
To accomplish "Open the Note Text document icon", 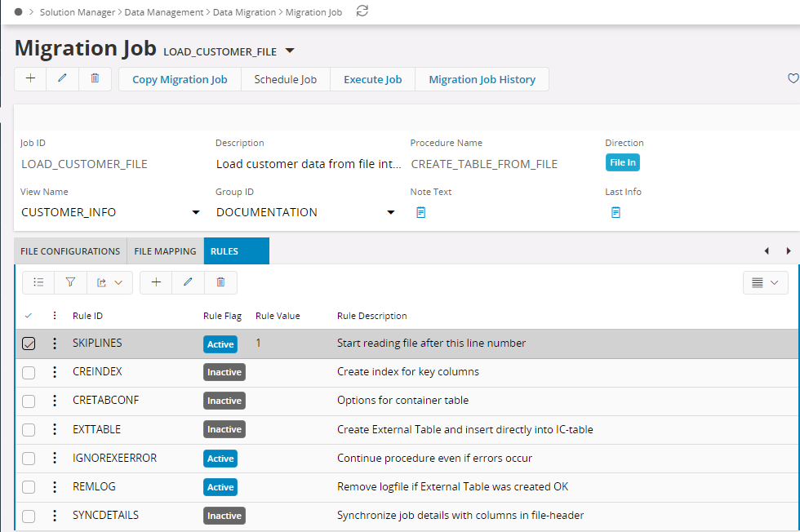I will tap(421, 212).
